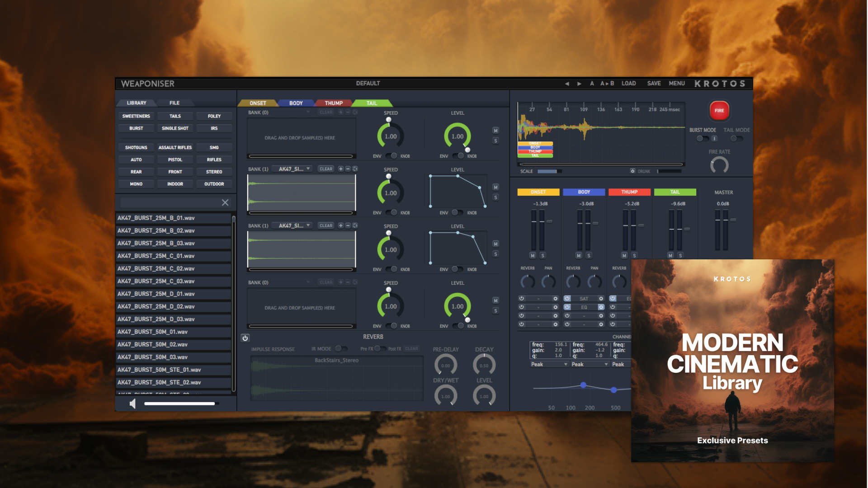868x488 pixels.
Task: Switch to the BODY tab
Action: 295,103
